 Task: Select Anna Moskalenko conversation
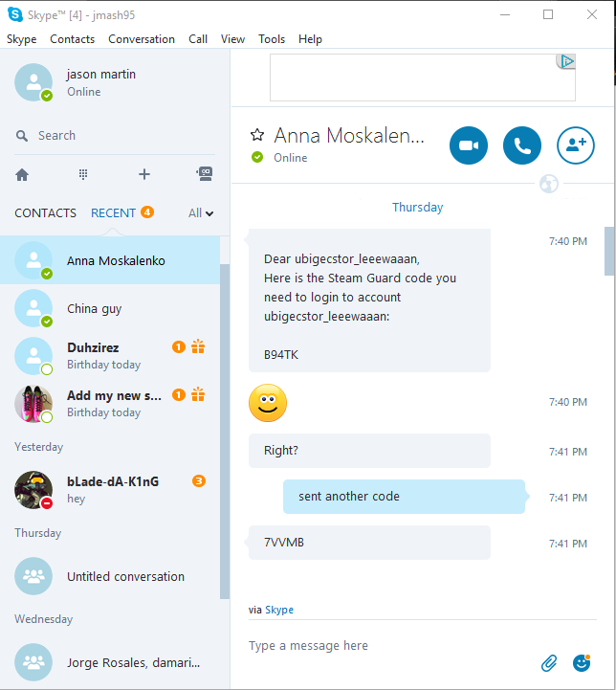(x=110, y=260)
